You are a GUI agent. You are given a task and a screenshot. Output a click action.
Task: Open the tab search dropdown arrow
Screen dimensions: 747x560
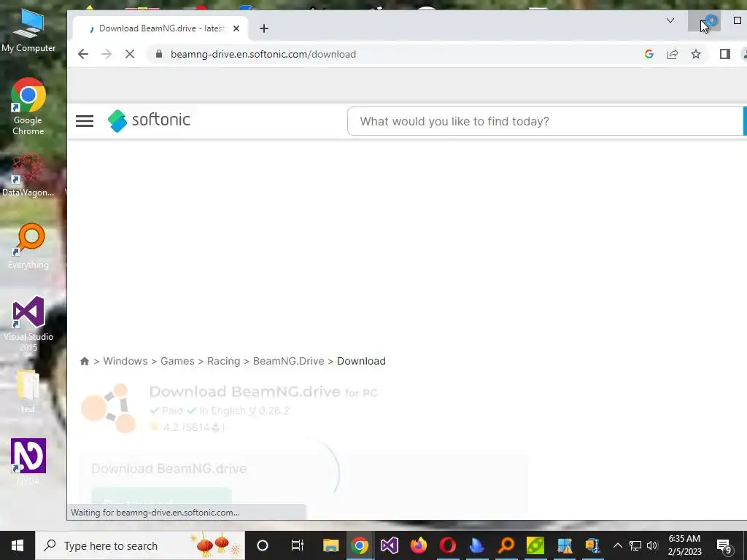click(670, 20)
